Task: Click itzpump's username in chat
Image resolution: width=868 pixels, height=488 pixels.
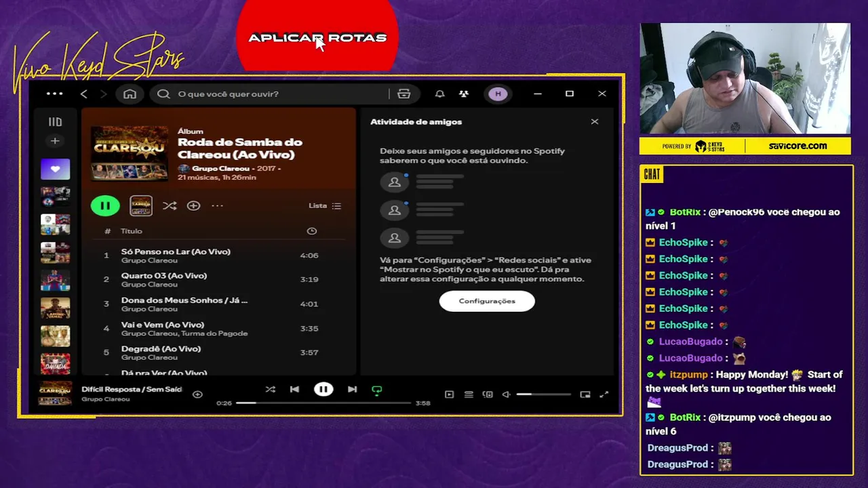Action: 688,374
